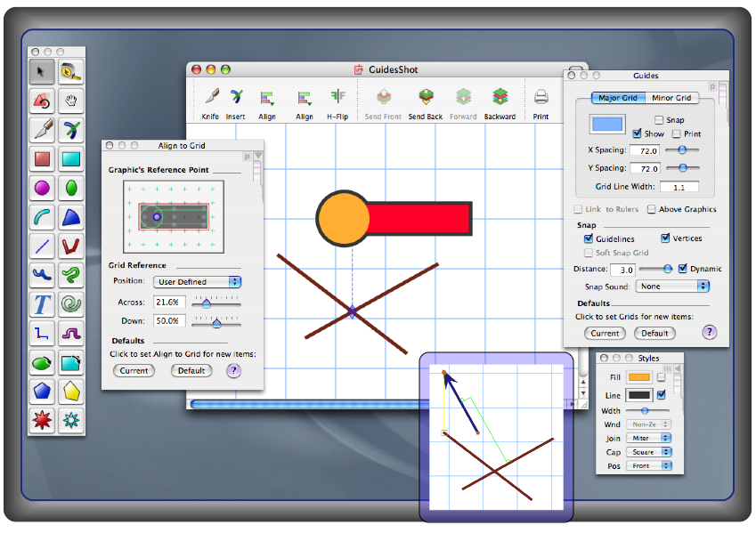Toggle the Show grid checkbox
The height and width of the screenshot is (533, 756).
tap(637, 133)
